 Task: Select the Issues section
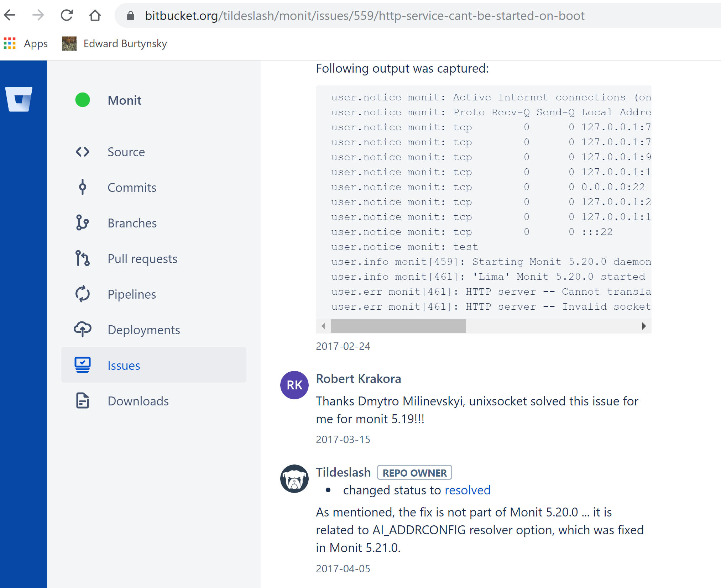point(124,365)
